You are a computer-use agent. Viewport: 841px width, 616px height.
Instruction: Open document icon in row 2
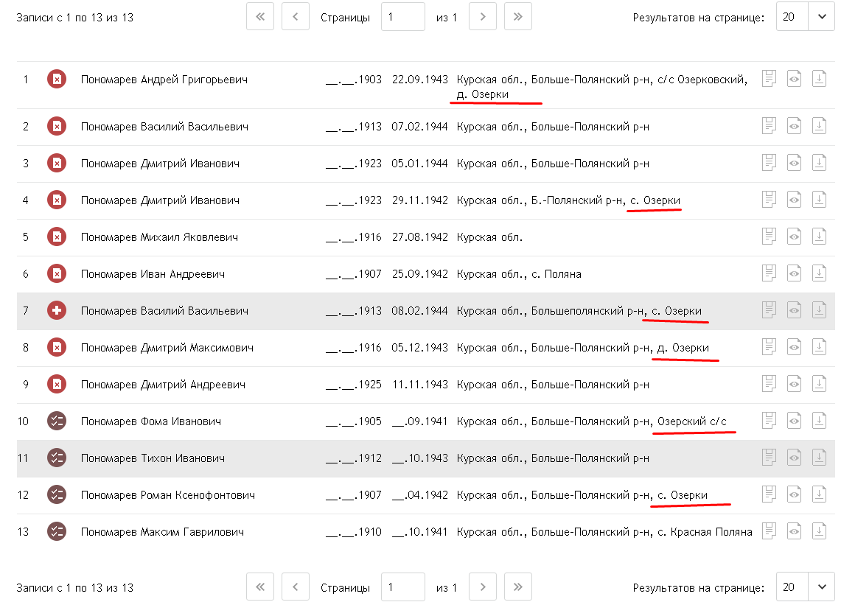click(769, 126)
